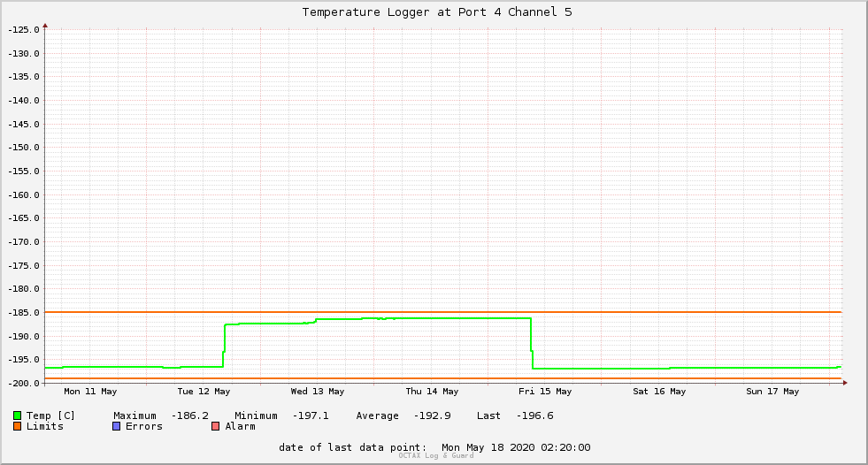This screenshot has height=465, width=868.
Task: Click the 'Errors' legend label
Action: pyautogui.click(x=144, y=426)
